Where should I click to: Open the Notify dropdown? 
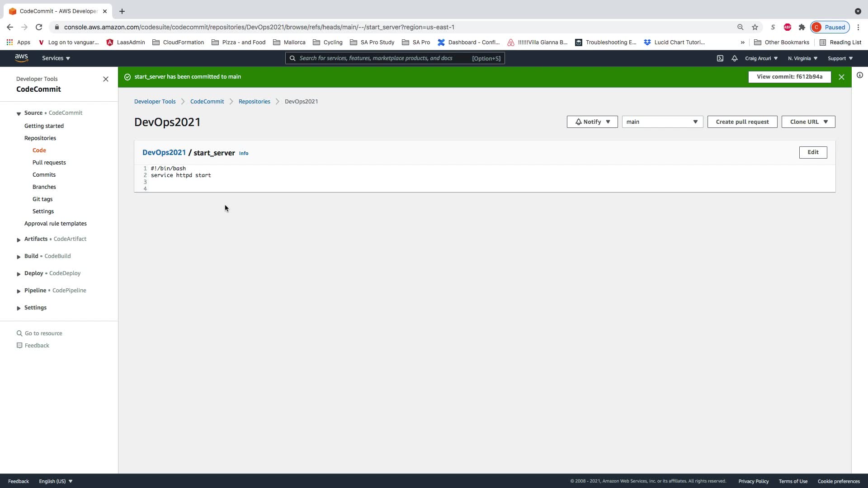coord(592,122)
